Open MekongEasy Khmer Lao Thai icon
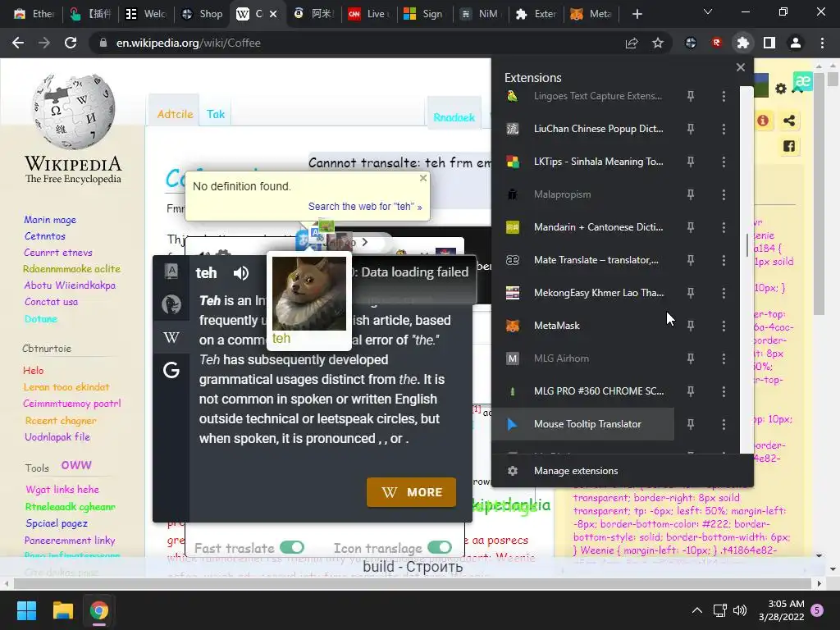This screenshot has width=840, height=630. coord(513,293)
